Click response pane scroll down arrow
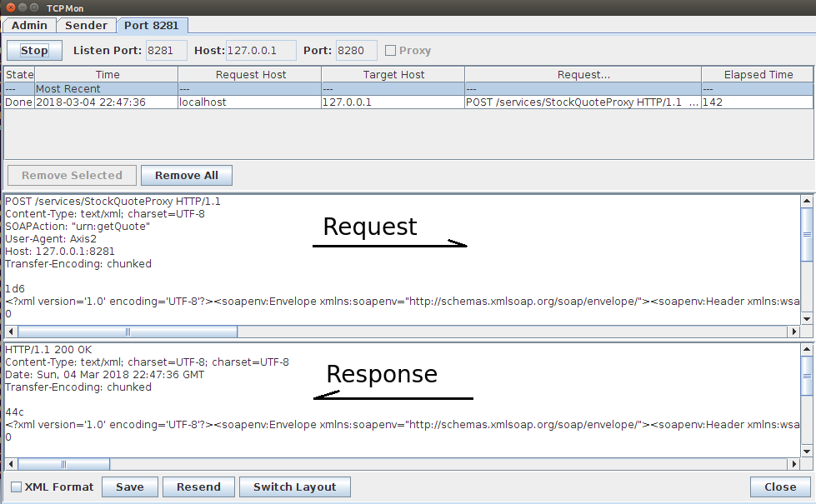This screenshot has width=816, height=504. click(x=806, y=451)
